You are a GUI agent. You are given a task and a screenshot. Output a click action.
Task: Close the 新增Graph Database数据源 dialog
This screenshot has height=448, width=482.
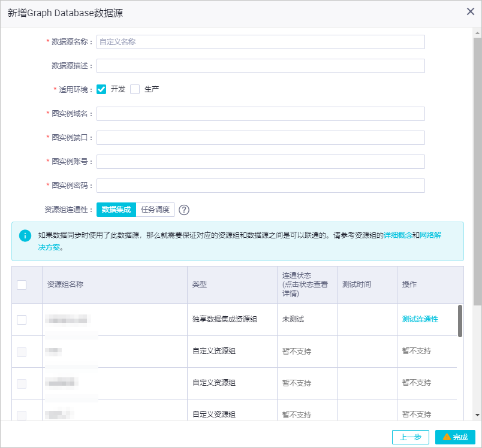[x=471, y=11]
